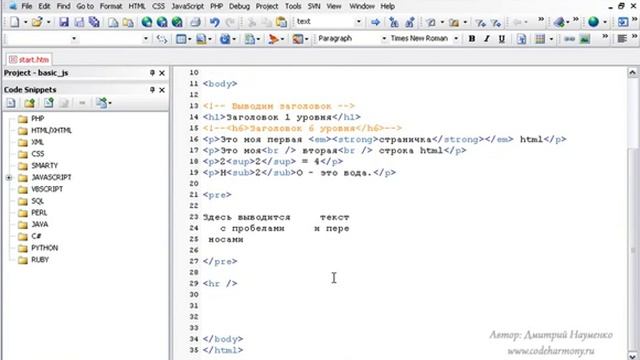Apply italic with the I button
Viewport: 640px width, 360px height.
(487, 39)
